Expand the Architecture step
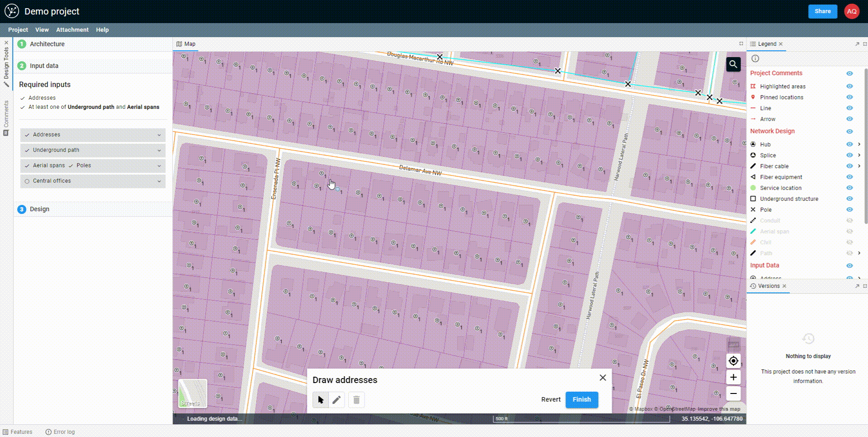The height and width of the screenshot is (437, 868). point(93,44)
